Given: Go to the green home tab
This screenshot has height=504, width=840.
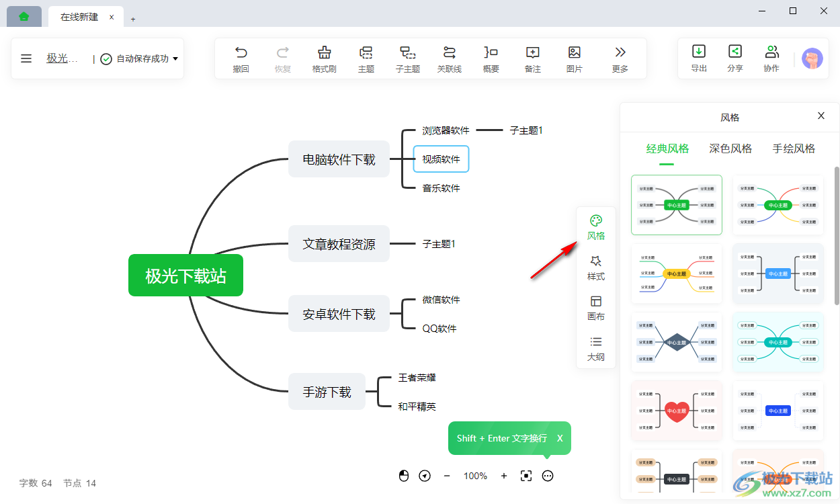Looking at the screenshot, I should [24, 17].
